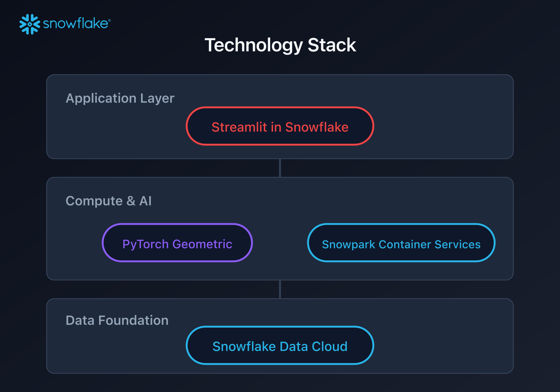Screen dimensions: 560x392
Task: Select the purple PyTorch Geometric pill
Action: coord(177,244)
